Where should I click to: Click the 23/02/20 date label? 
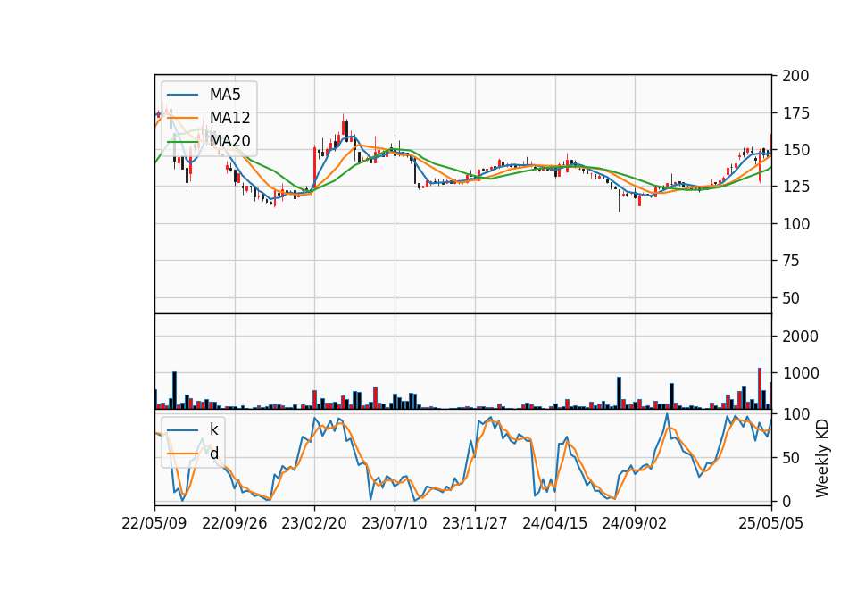click(x=314, y=523)
